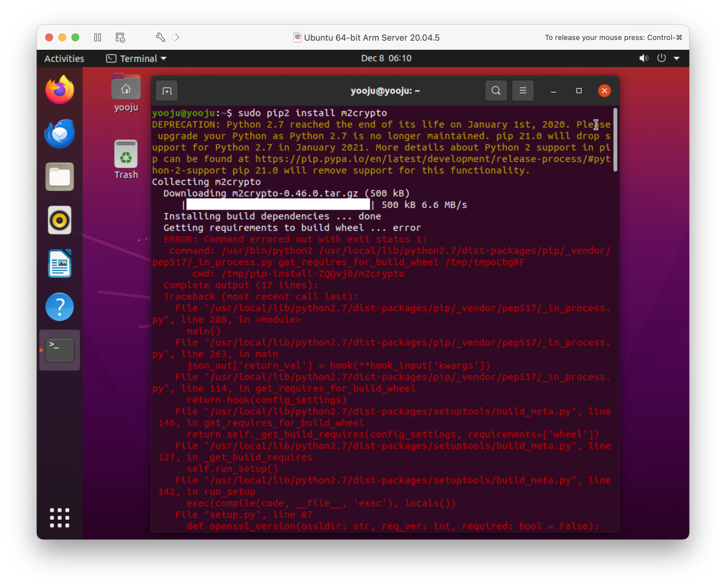Image resolution: width=726 pixels, height=588 pixels.
Task: Open the Help application icon
Action: click(60, 307)
